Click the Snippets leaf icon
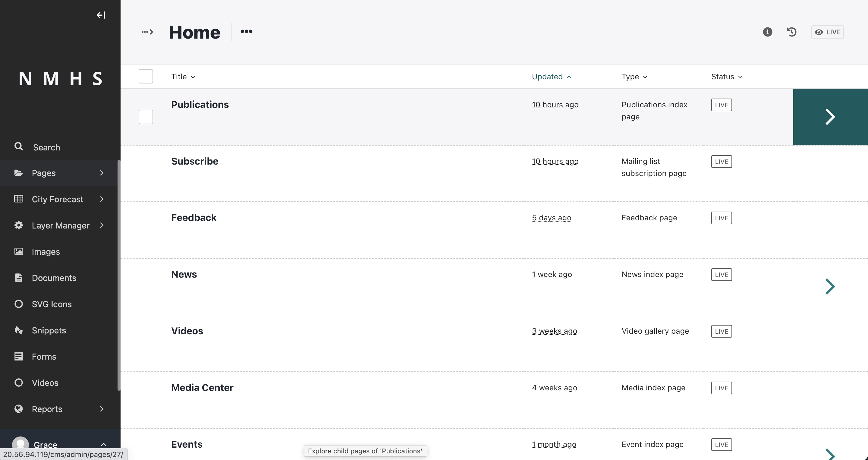 point(18,330)
